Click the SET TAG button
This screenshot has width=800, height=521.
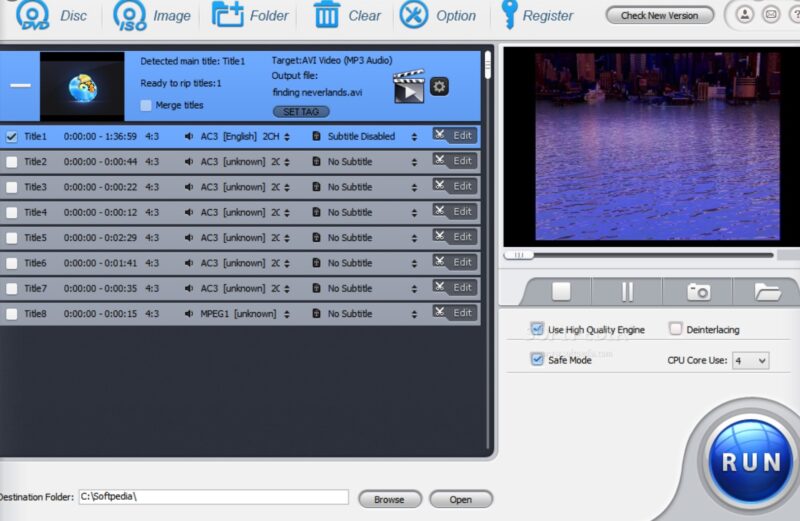coord(301,111)
